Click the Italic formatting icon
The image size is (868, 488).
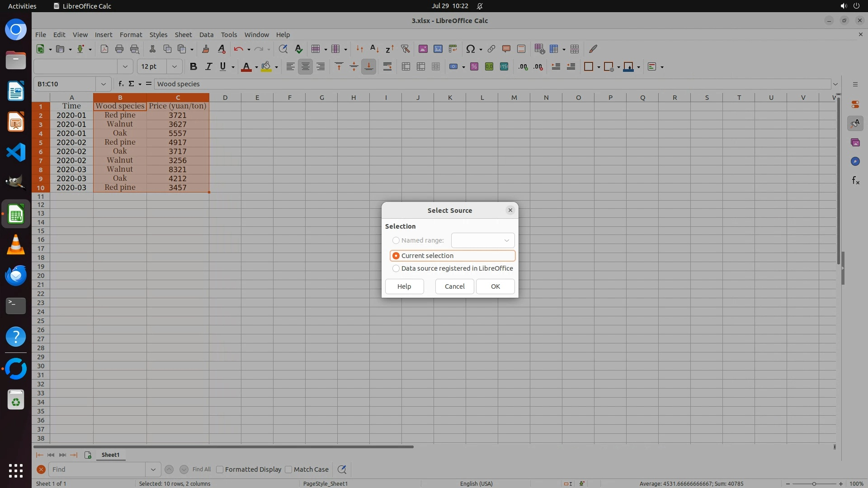(208, 67)
